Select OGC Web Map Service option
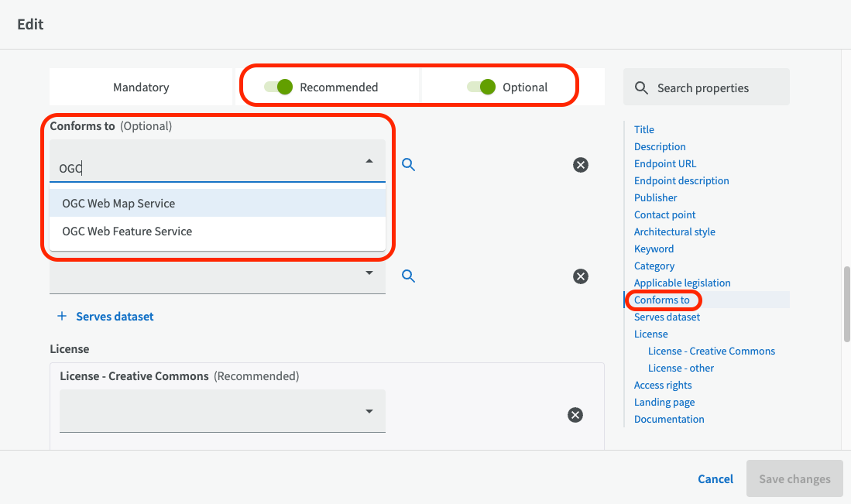 point(118,204)
